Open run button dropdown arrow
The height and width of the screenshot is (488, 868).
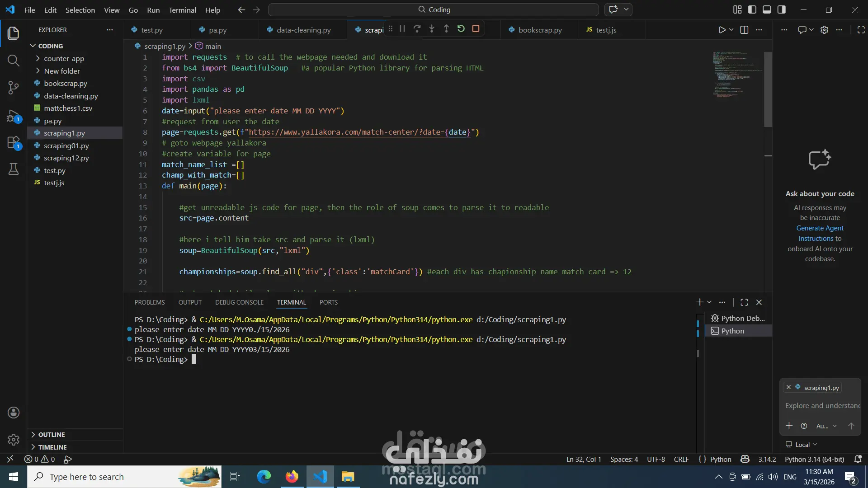tap(731, 30)
